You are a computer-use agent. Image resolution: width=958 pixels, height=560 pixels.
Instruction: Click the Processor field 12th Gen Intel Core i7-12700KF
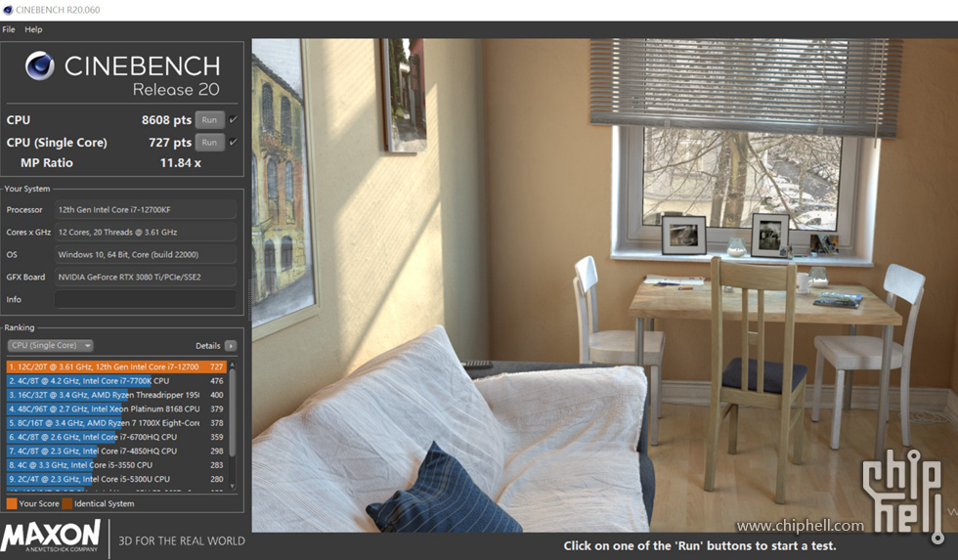click(x=146, y=209)
